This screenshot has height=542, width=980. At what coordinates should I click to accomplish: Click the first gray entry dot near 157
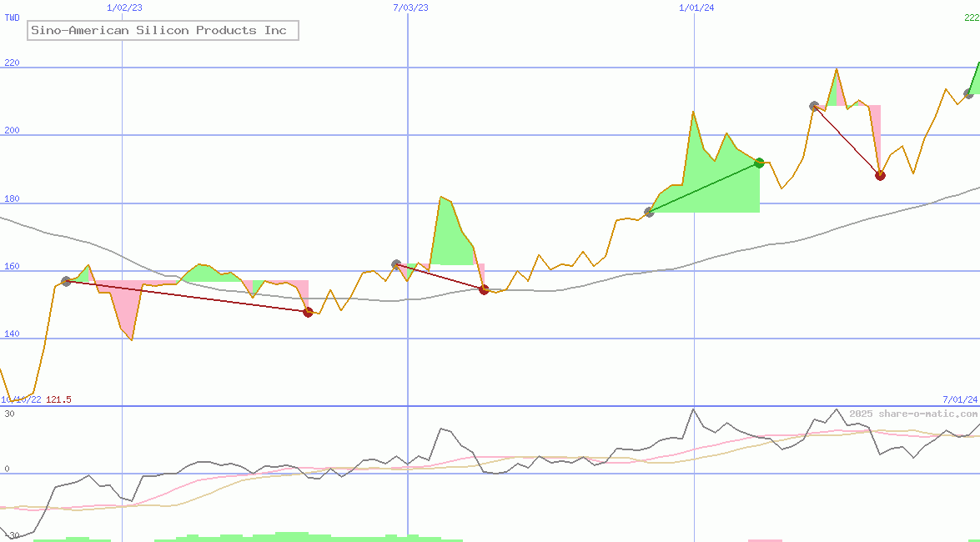coord(66,281)
